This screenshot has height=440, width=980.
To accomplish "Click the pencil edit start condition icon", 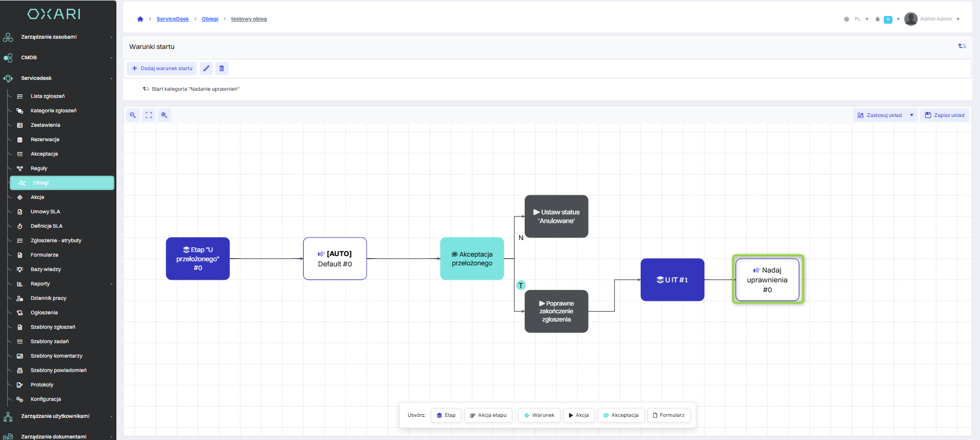I will pyautogui.click(x=207, y=68).
